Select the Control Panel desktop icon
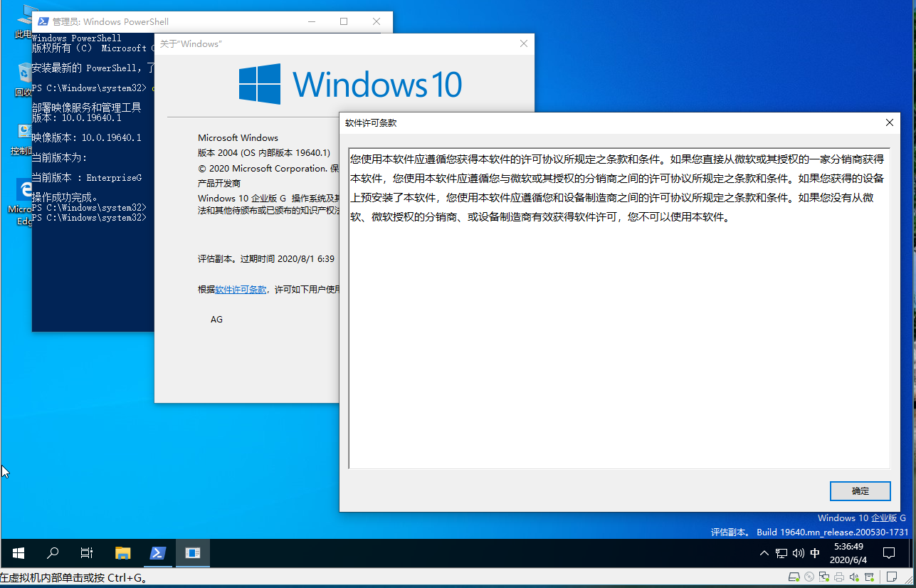The width and height of the screenshot is (916, 588). 21,140
